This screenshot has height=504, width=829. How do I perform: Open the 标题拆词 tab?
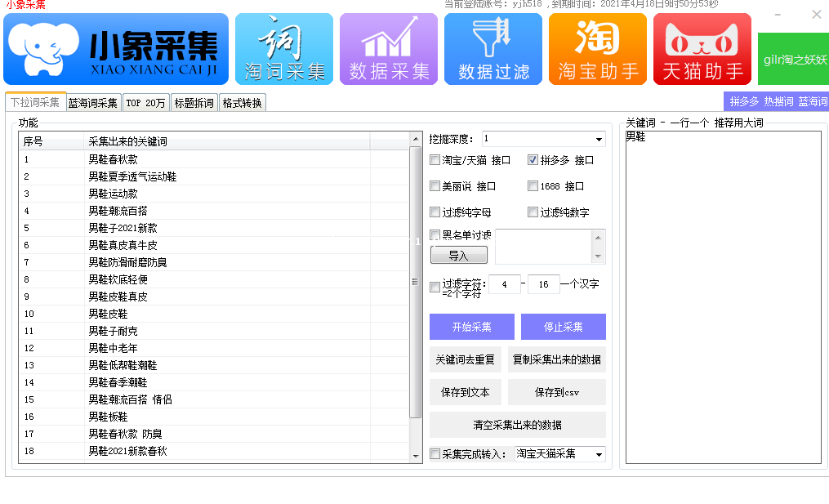[194, 103]
